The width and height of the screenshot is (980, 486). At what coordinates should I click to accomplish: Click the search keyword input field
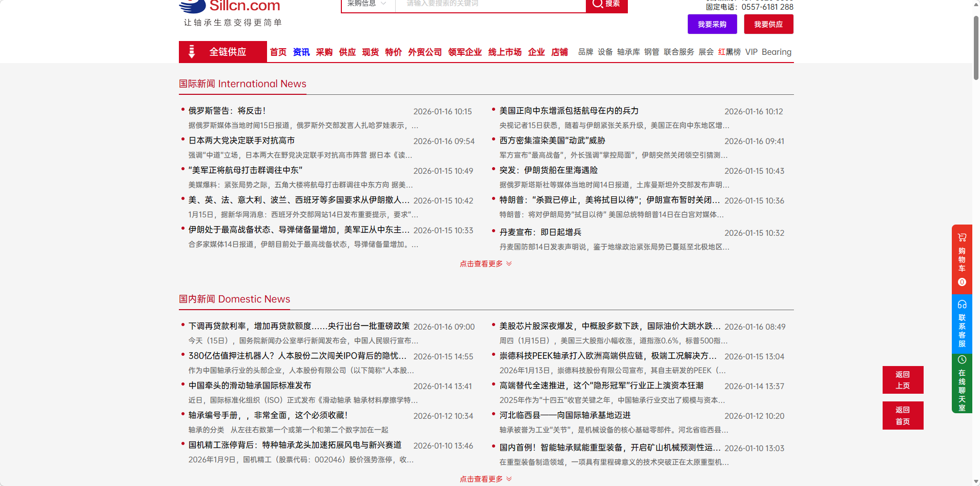point(490,4)
